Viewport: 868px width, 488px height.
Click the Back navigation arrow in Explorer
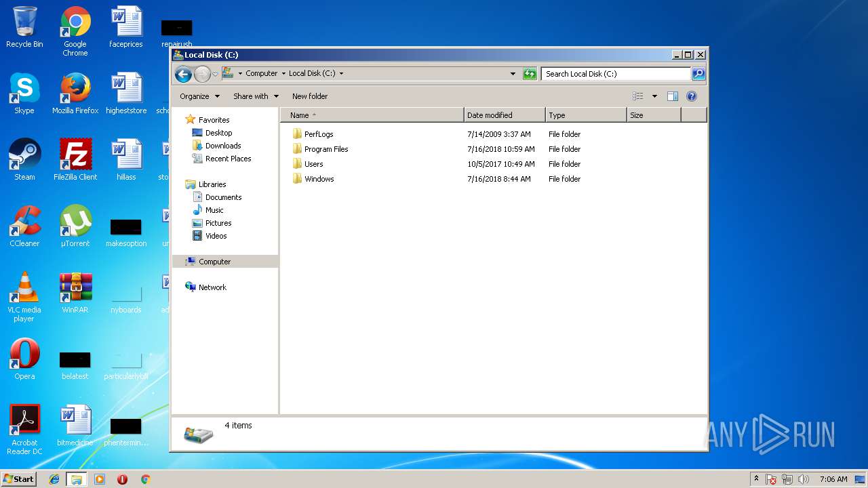pos(183,74)
